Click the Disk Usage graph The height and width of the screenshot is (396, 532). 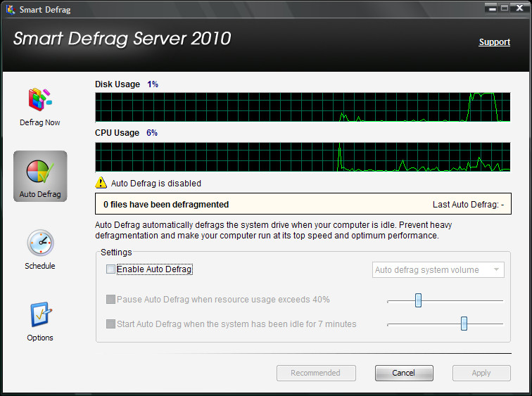coord(303,107)
